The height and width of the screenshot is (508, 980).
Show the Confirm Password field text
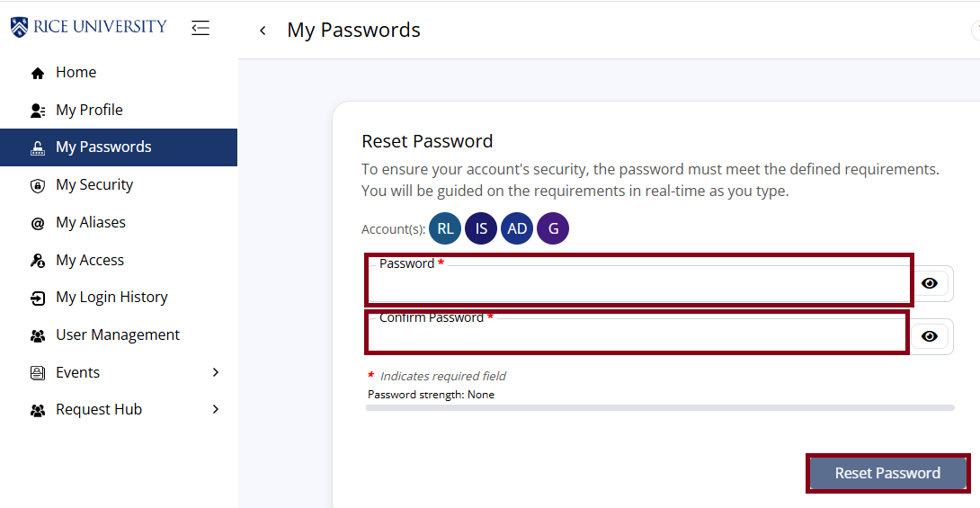pyautogui.click(x=930, y=336)
